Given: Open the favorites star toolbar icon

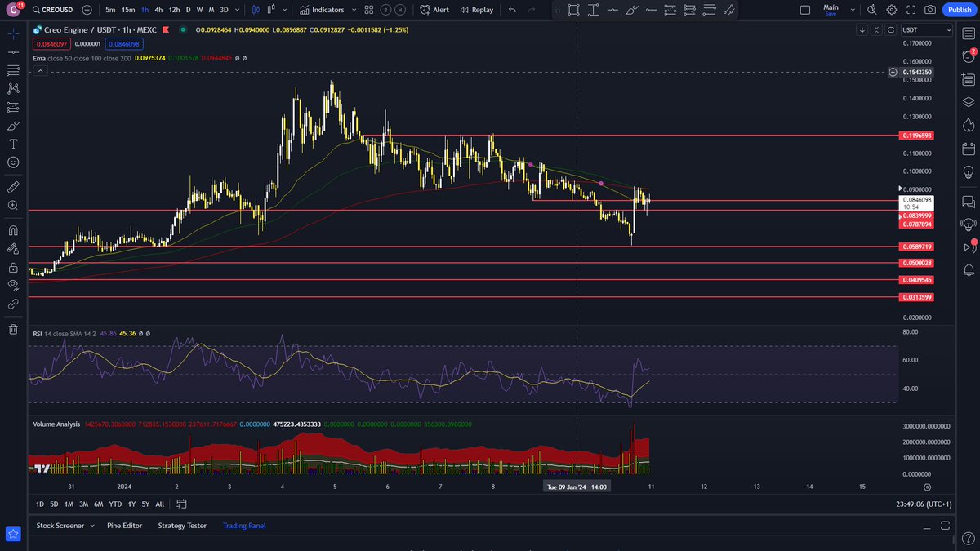Looking at the screenshot, I should (13, 533).
